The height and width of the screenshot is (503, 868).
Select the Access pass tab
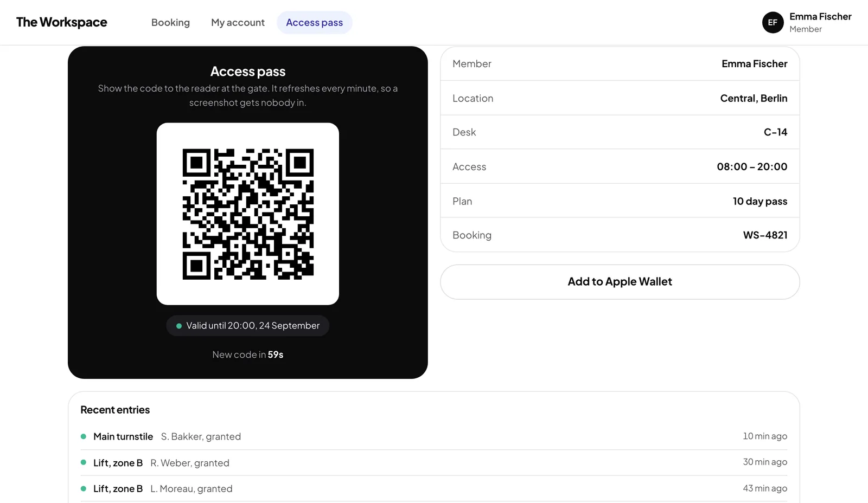[x=314, y=22]
